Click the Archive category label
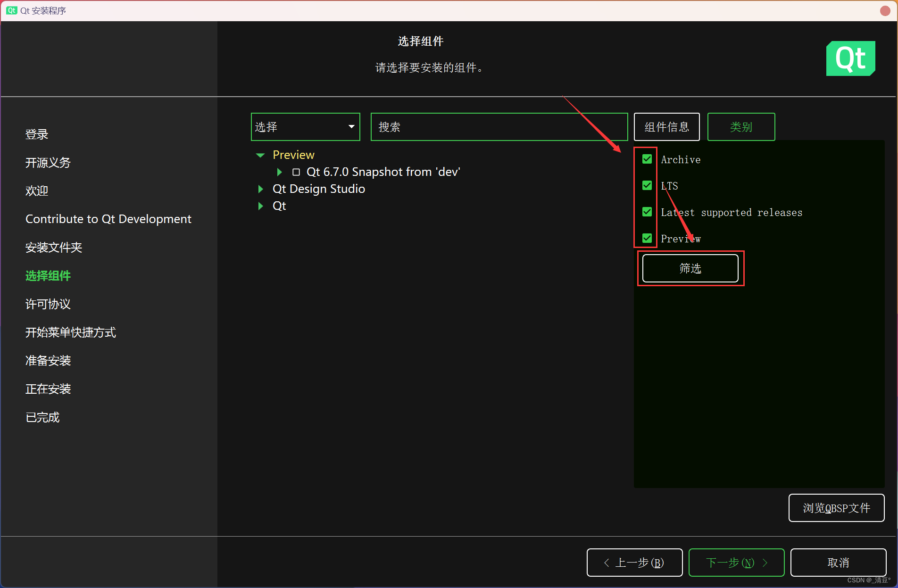 click(x=681, y=160)
